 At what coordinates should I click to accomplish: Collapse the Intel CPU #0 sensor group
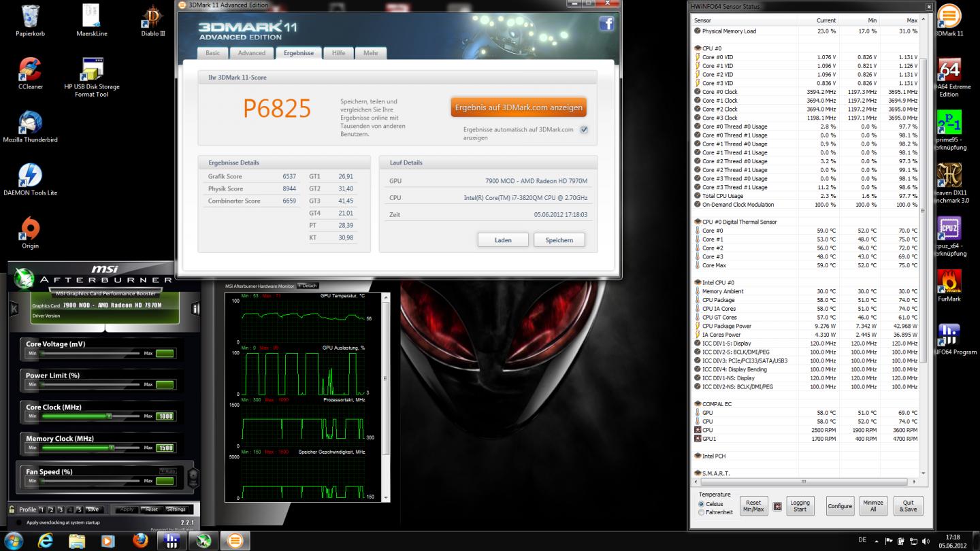coord(698,282)
